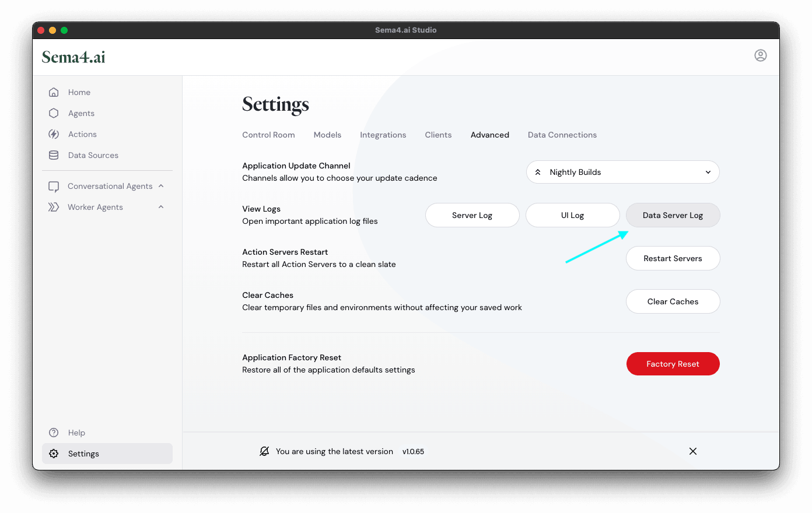
Task: Click the Settings gear icon
Action: [x=54, y=454]
